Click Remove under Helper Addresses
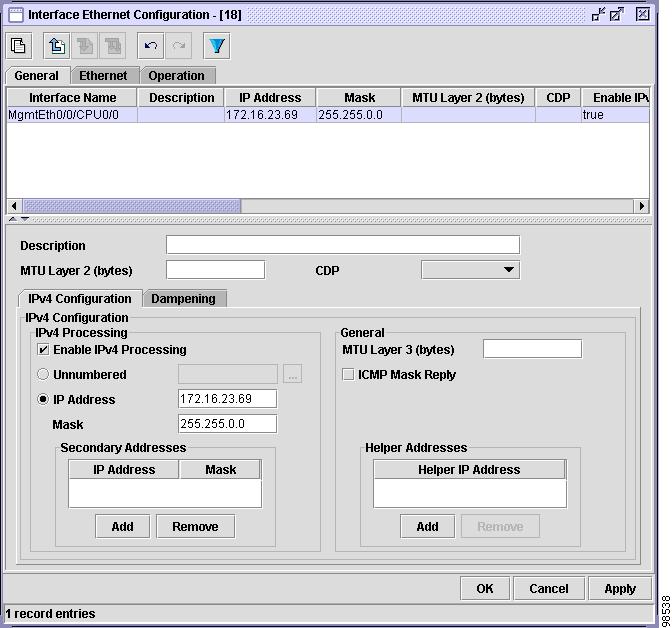This screenshot has height=628, width=672. tap(500, 526)
